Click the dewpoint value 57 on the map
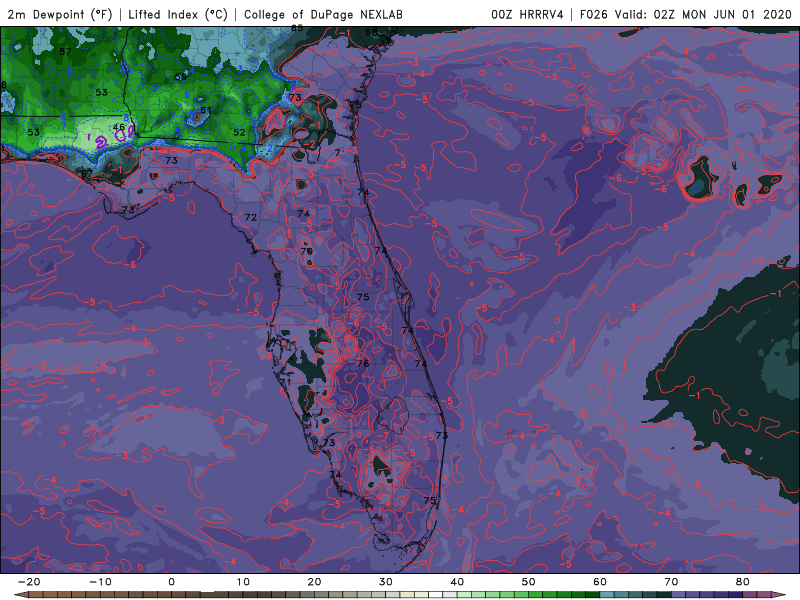Screen dimensions: 800x600 pyautogui.click(x=65, y=52)
